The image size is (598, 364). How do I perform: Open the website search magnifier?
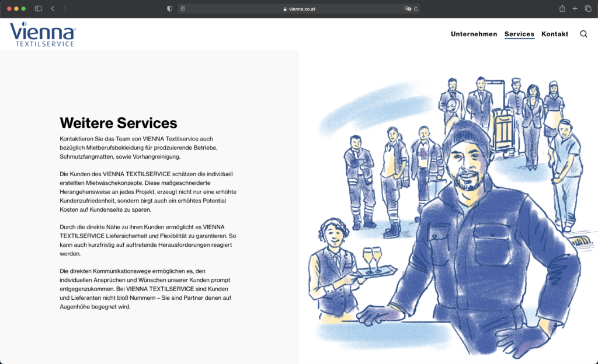(x=583, y=34)
